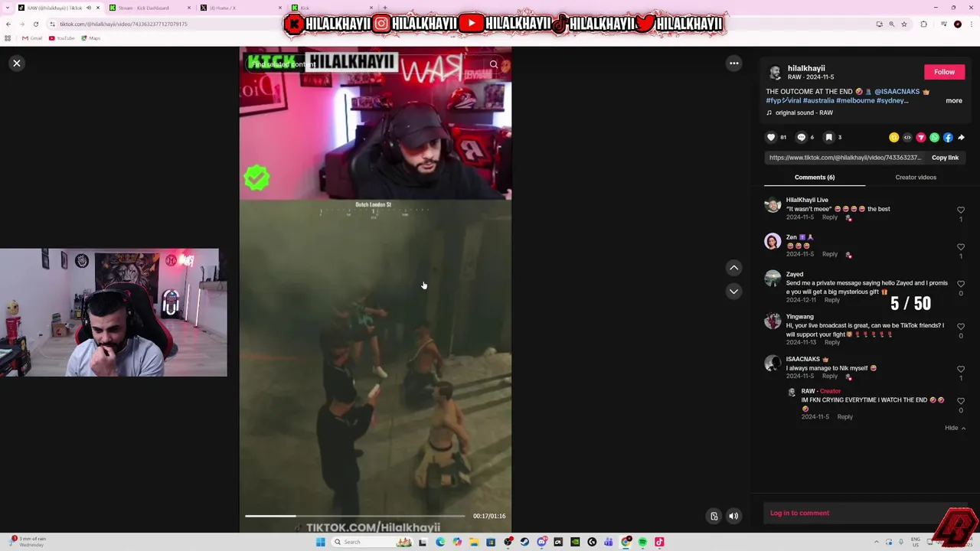The width and height of the screenshot is (980, 551).
Task: Seek along the video progress bar
Action: (x=355, y=516)
